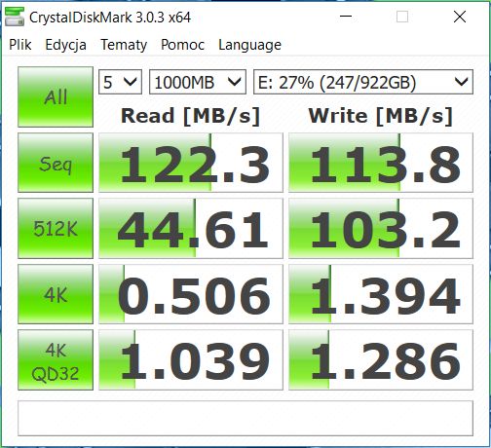Viewport: 491px width, 448px height.
Task: Select the 4K read value 0.506
Action: click(191, 294)
